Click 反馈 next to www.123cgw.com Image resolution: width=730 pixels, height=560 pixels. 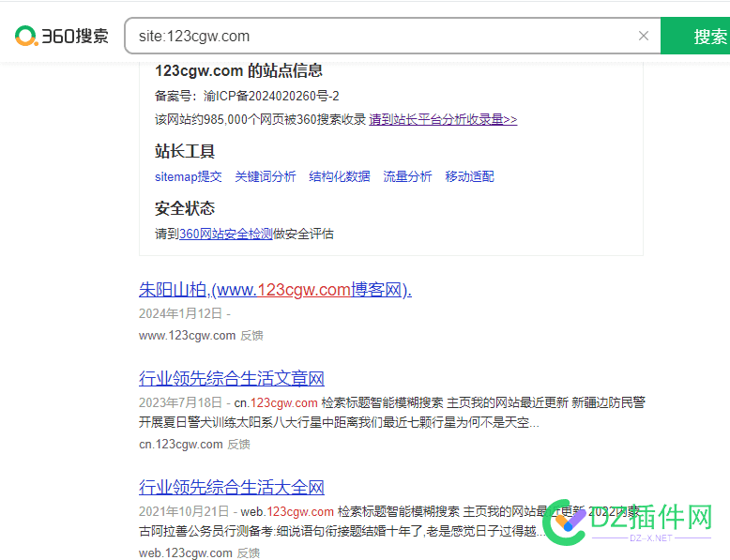[251, 336]
